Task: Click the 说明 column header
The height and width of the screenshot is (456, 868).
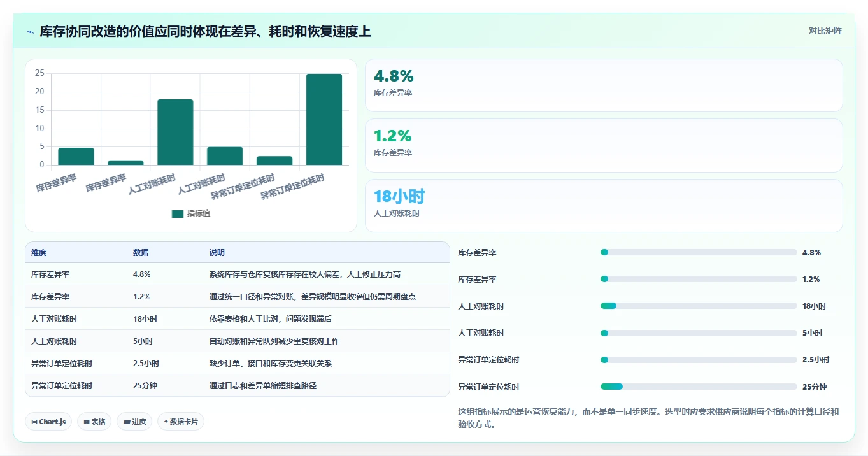Action: 217,253
